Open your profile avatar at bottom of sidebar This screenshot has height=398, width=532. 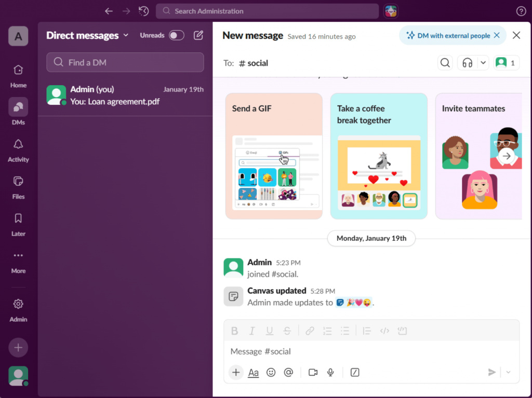pos(18,376)
